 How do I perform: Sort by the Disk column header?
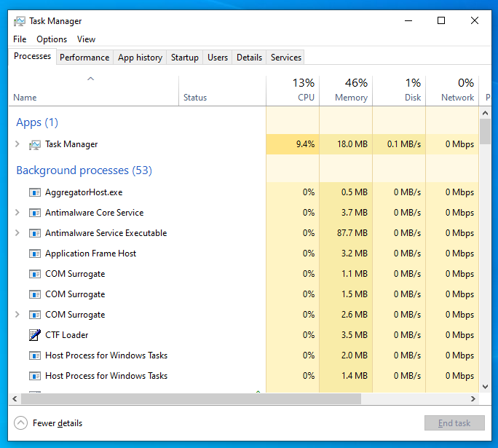pos(399,91)
